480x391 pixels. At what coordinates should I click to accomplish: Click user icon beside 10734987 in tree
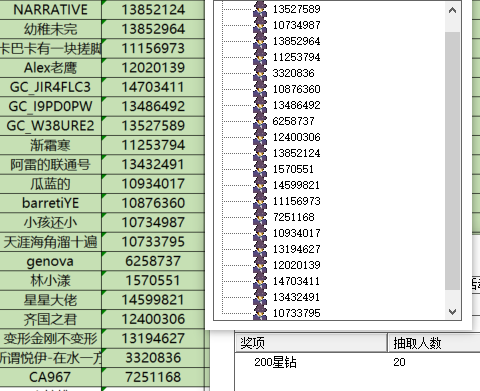[x=260, y=25]
